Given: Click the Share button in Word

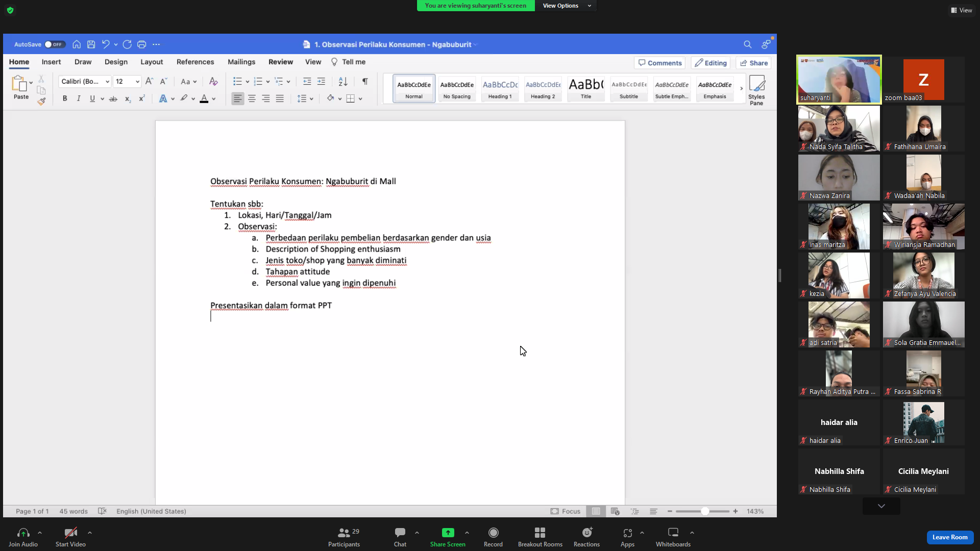Looking at the screenshot, I should 753,63.
